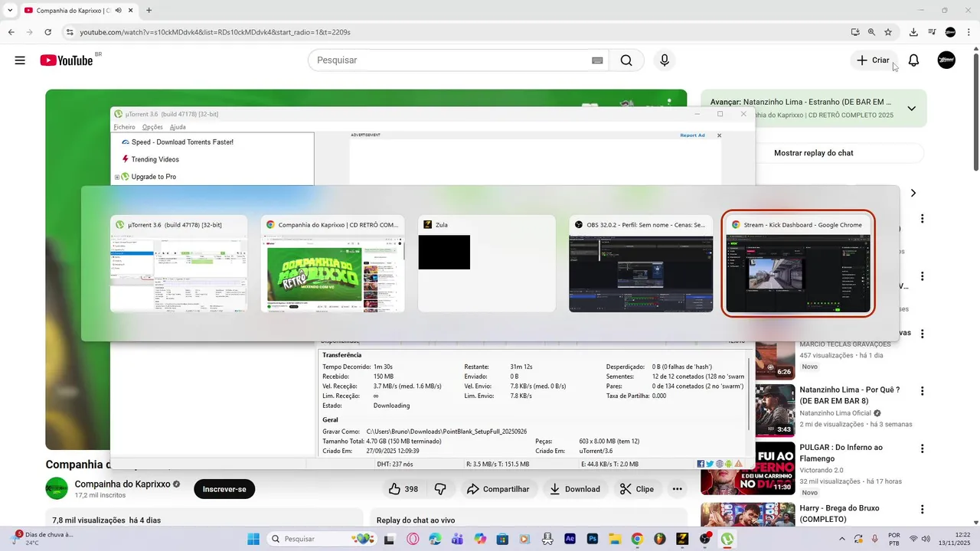This screenshot has height=551, width=980.
Task: Bookmark this page with the star icon
Action: pyautogui.click(x=888, y=32)
